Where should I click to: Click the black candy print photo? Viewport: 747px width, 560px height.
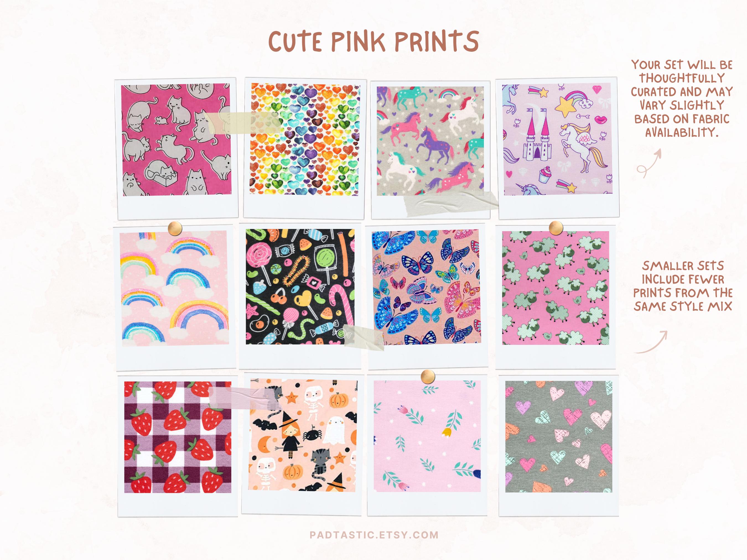[x=300, y=286]
